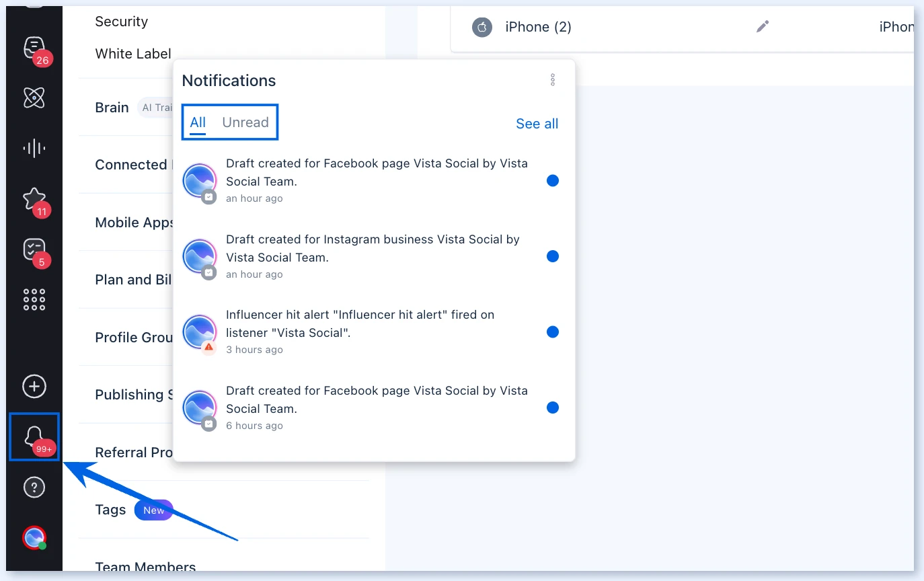This screenshot has width=924, height=581.
Task: Open the bell notifications icon with 99+ badge
Action: click(x=34, y=437)
